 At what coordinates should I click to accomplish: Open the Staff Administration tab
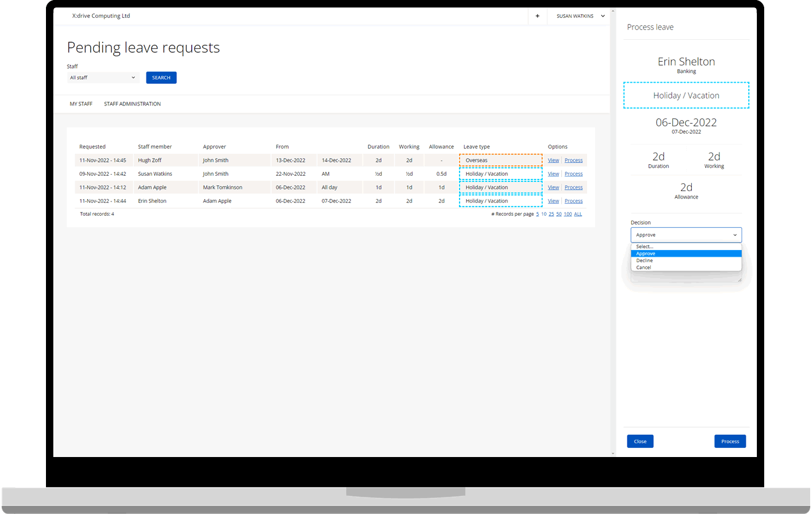132,104
